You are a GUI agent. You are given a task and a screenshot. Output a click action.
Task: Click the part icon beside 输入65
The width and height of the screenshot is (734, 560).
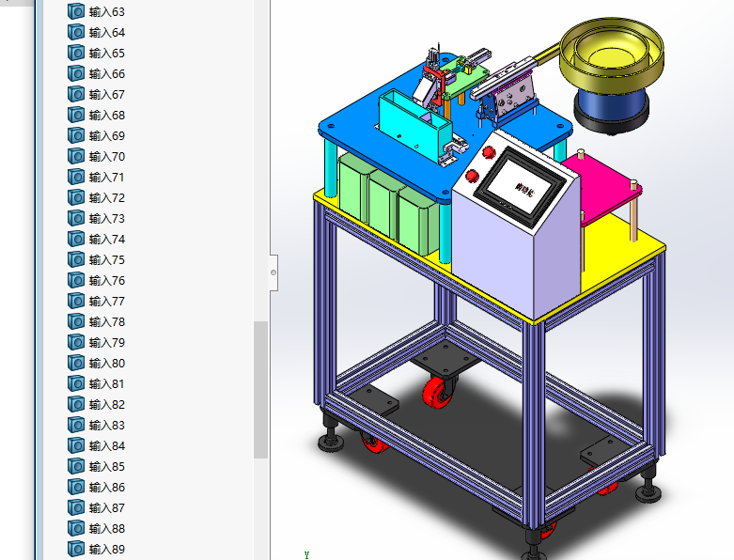pyautogui.click(x=76, y=53)
